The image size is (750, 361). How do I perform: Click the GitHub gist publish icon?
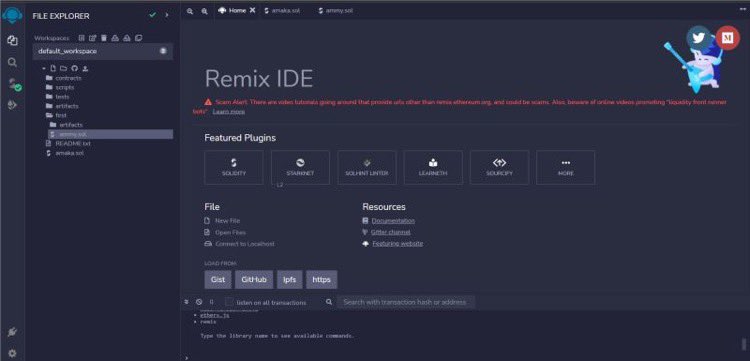click(x=74, y=68)
